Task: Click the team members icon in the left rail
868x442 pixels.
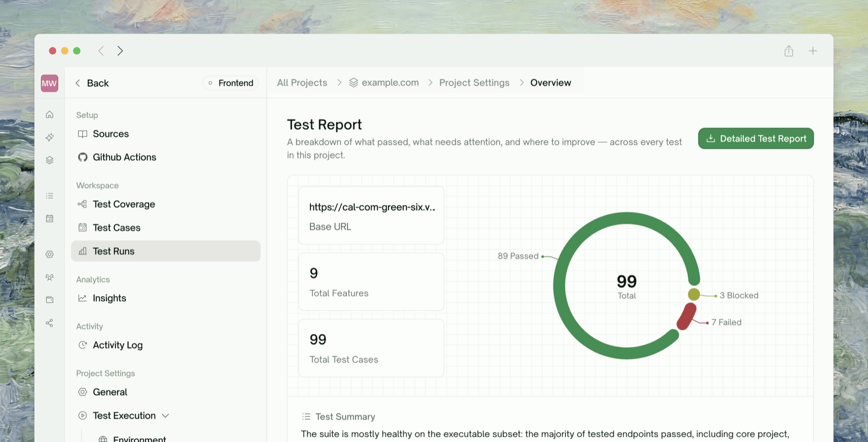Action: (x=49, y=277)
